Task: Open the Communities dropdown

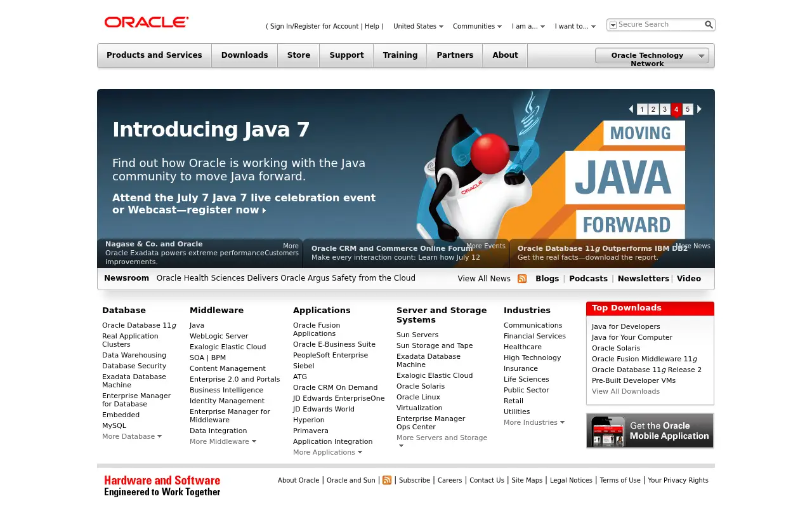Action: coord(477,26)
